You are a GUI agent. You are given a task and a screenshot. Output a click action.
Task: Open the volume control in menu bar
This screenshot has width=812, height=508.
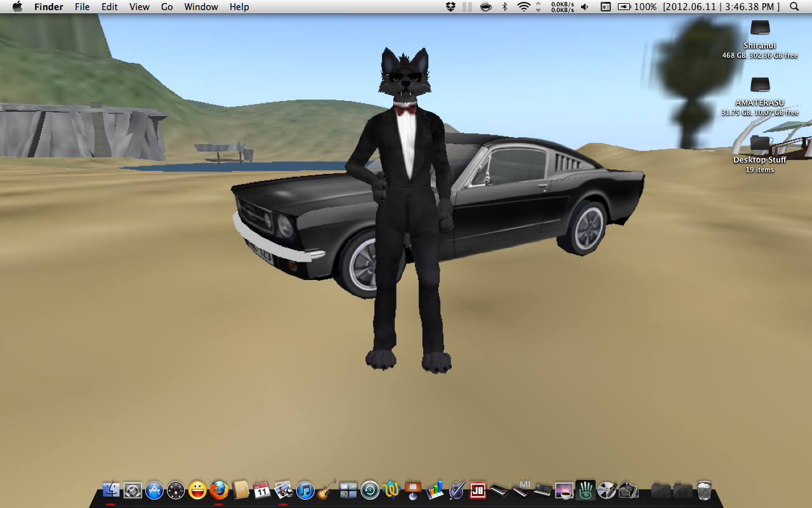pos(584,7)
